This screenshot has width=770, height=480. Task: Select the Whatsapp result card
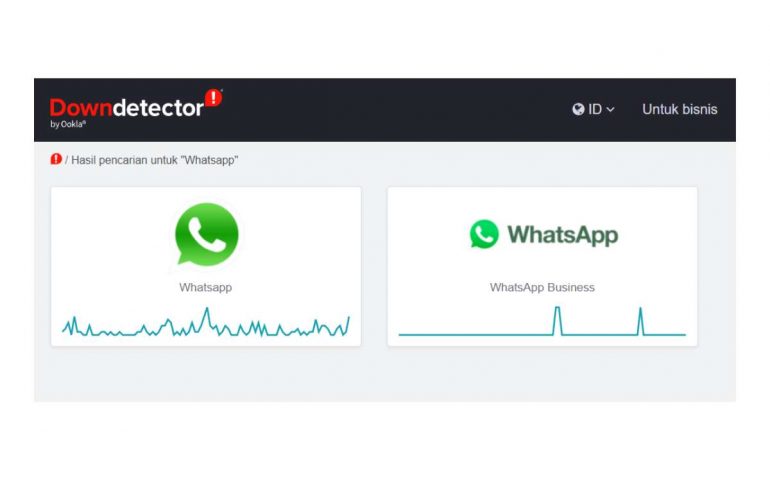[x=206, y=266]
